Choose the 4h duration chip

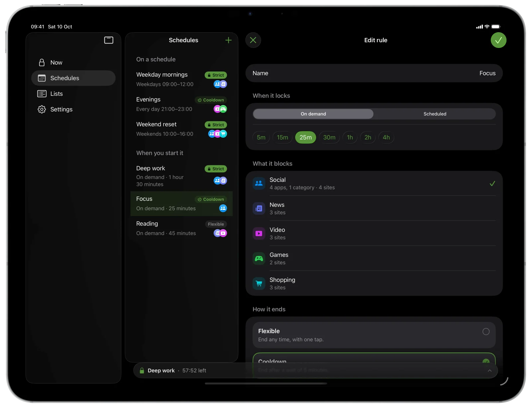386,137
